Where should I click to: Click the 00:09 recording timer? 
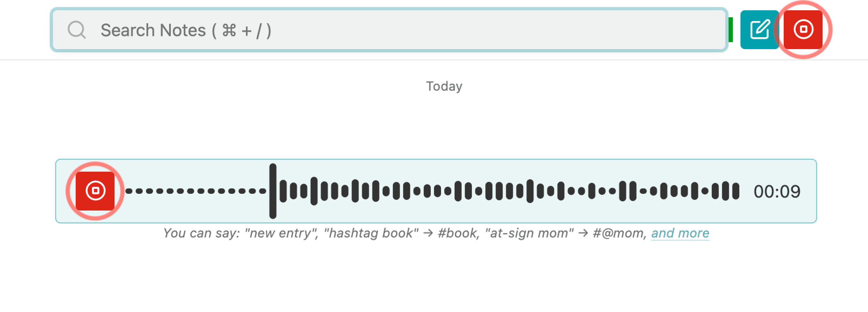point(777,192)
